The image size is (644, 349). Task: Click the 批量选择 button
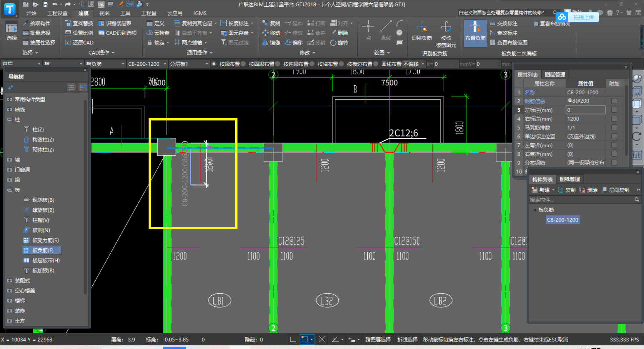(37, 33)
